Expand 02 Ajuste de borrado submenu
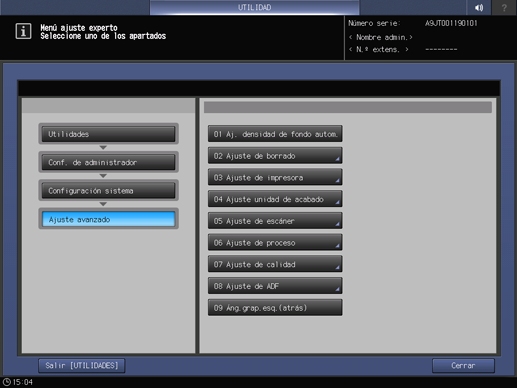The image size is (517, 388). tap(275, 156)
